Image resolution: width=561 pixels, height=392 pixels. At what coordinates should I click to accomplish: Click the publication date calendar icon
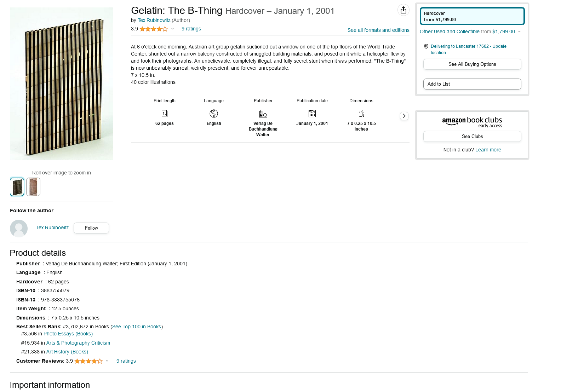(x=312, y=114)
